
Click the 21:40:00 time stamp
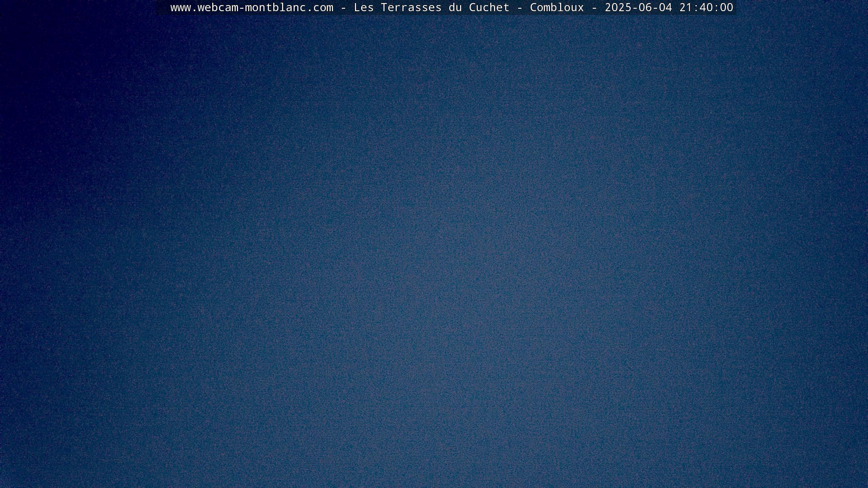point(706,7)
